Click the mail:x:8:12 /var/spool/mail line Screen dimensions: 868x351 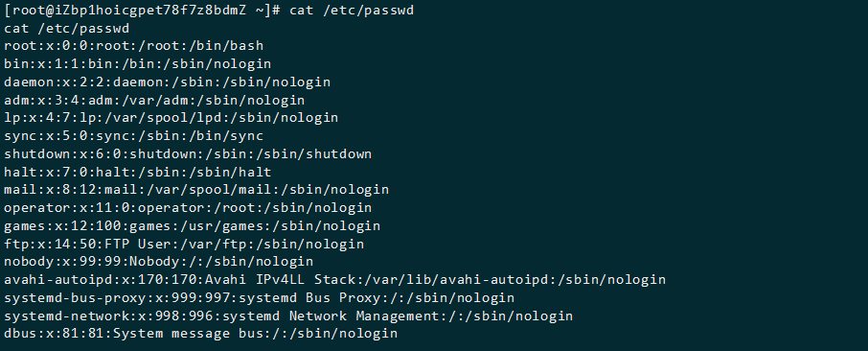(x=196, y=190)
